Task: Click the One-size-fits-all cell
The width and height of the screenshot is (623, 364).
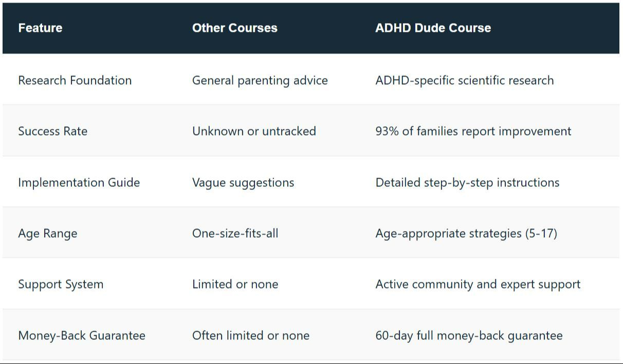Action: pos(235,233)
